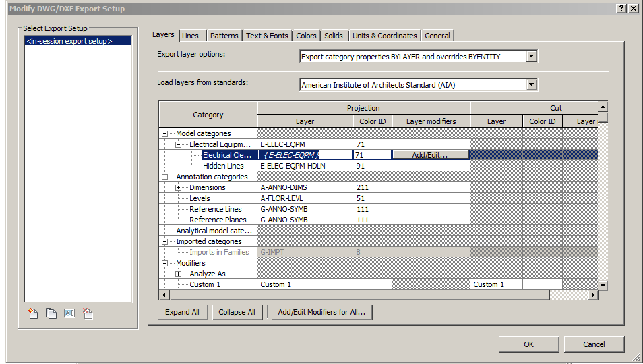Click Add/Edit in the Layer modifiers cell
This screenshot has height=364, width=643.
coord(430,155)
